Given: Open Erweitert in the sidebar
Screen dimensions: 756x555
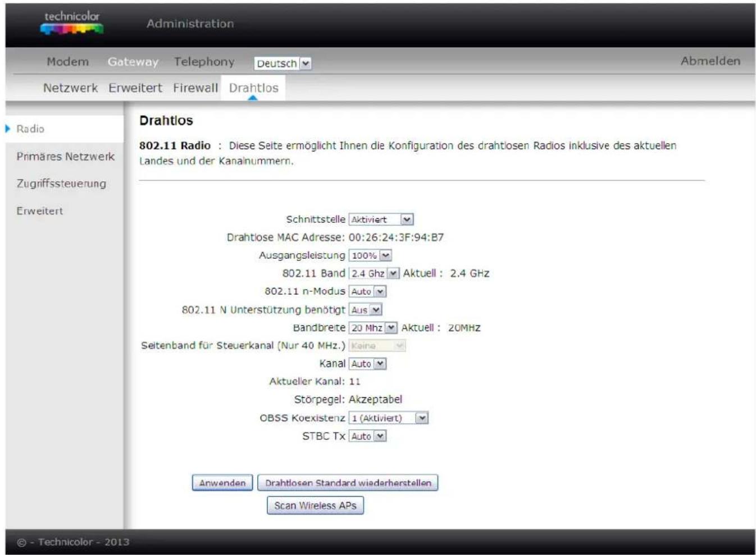Looking at the screenshot, I should click(x=39, y=211).
